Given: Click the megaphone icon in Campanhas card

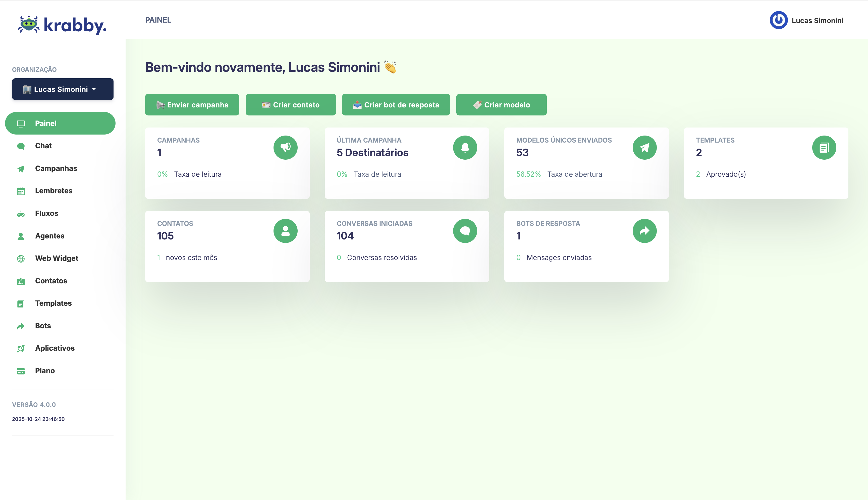Looking at the screenshot, I should 285,148.
